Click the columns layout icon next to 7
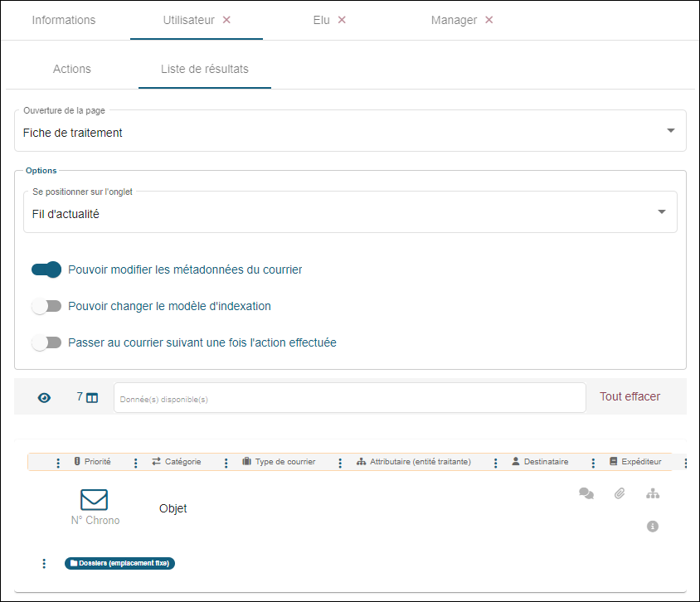Image resolution: width=700 pixels, height=602 pixels. pyautogui.click(x=92, y=398)
